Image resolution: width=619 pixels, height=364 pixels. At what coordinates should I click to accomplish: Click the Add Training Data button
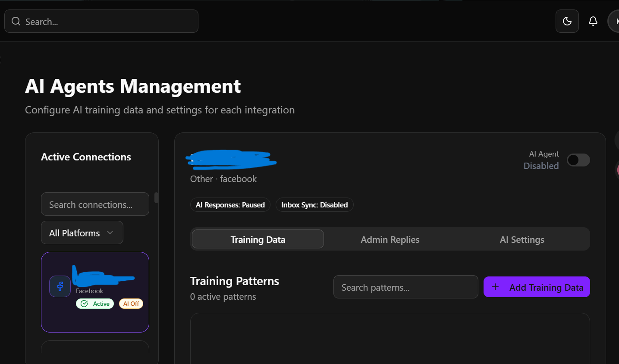click(537, 287)
